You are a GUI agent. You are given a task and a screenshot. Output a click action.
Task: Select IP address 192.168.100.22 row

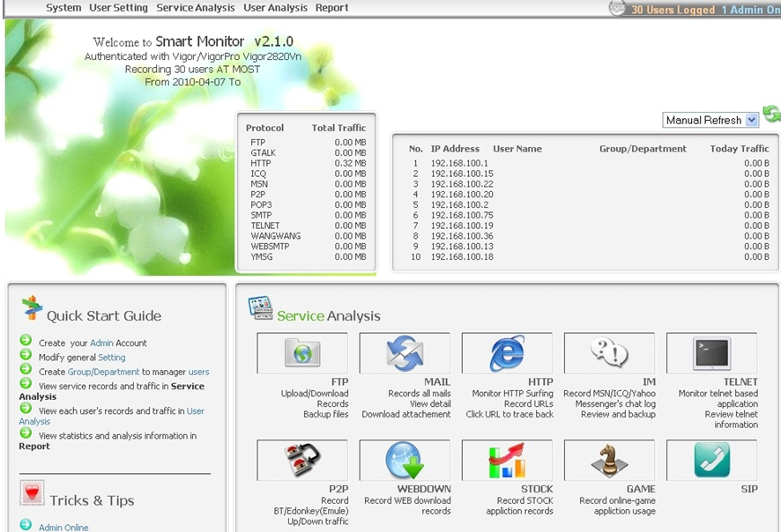[589, 184]
